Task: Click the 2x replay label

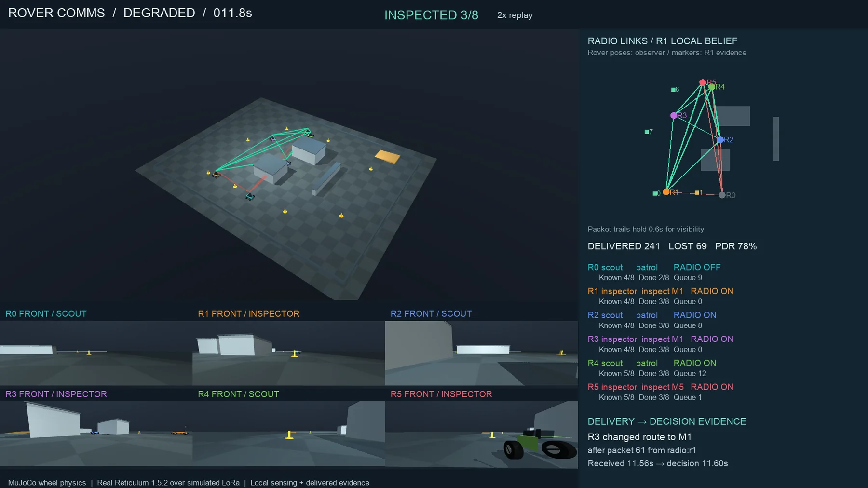Action: (515, 15)
